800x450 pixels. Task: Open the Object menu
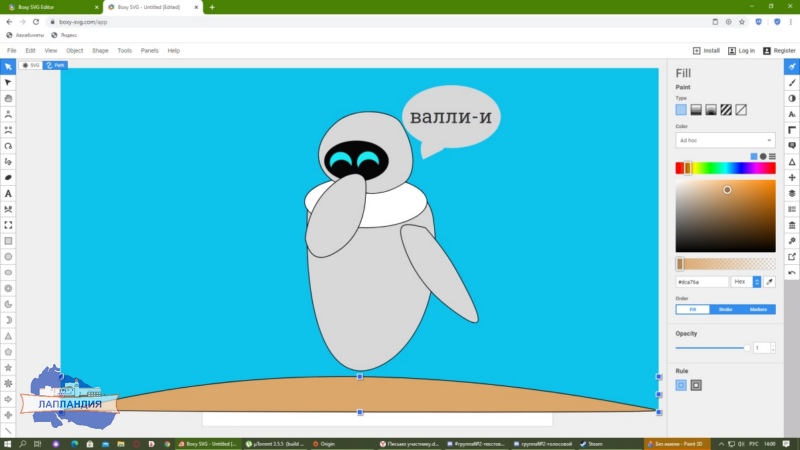pos(74,51)
